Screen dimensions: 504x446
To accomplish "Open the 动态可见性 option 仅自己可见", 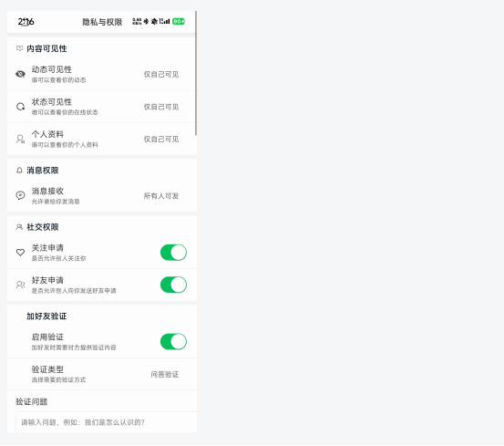I will coord(161,74).
